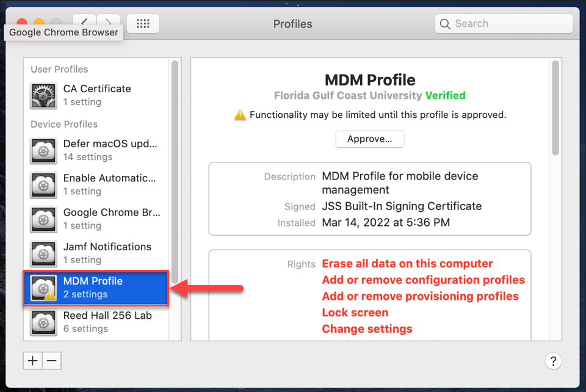Click the yellow warning triangle beside Functionality message
Screen dimensions: 586x392
click(240, 115)
